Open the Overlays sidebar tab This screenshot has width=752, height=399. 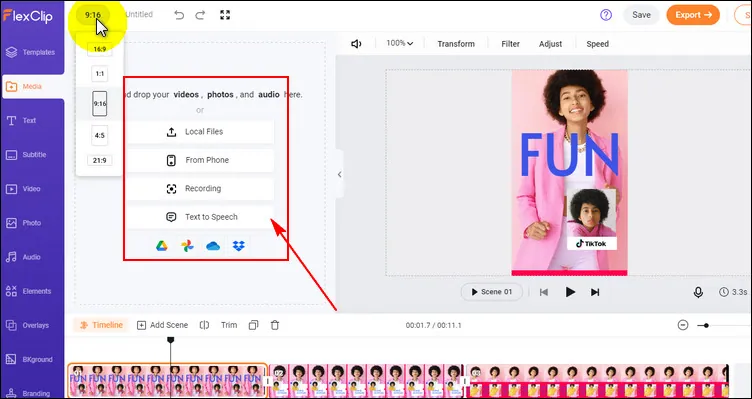(x=32, y=325)
